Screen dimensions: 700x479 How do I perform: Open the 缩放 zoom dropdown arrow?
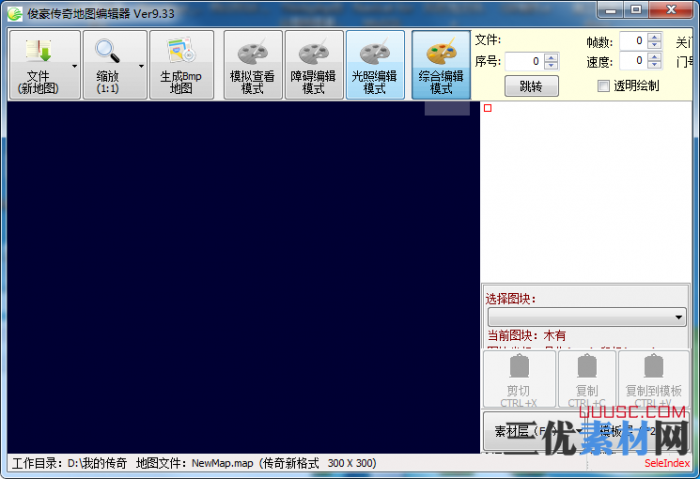coord(141,66)
